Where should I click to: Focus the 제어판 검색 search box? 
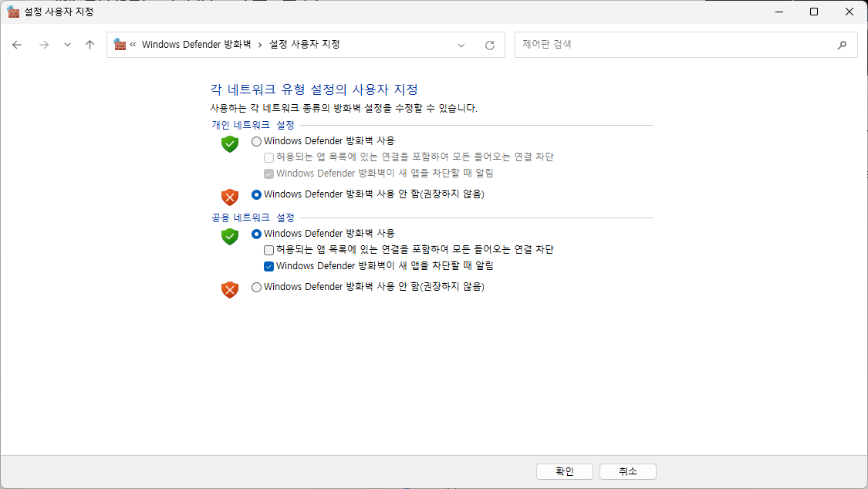coord(686,45)
